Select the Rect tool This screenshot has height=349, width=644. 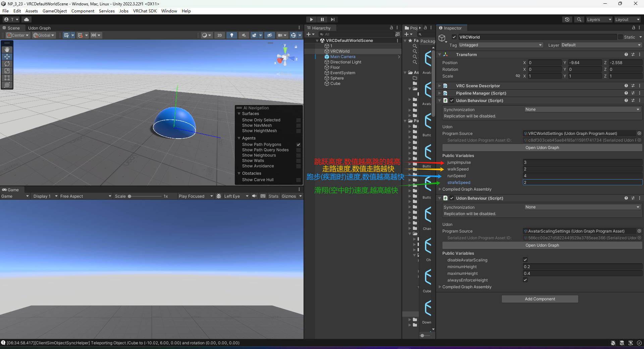7,78
